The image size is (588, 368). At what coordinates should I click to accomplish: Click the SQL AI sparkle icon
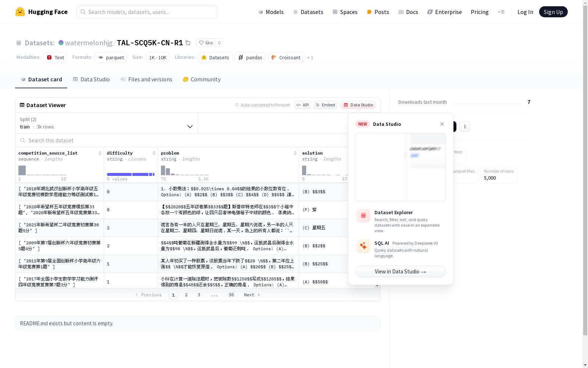(x=363, y=246)
